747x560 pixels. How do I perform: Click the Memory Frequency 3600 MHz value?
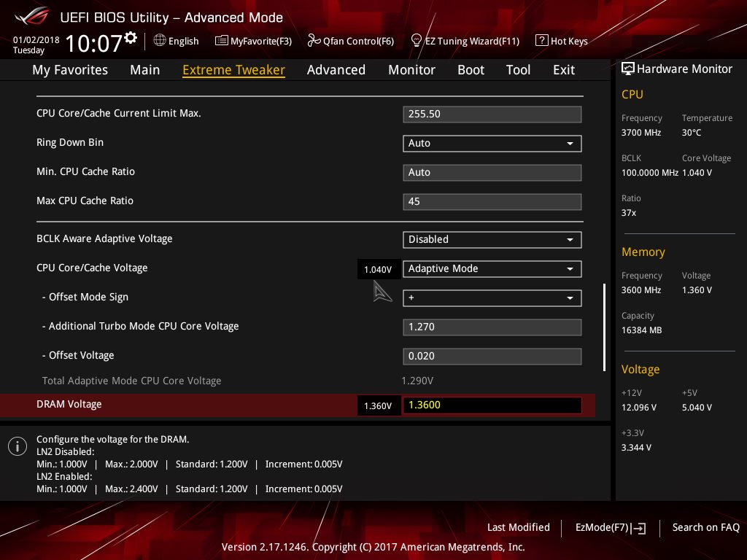(x=641, y=290)
